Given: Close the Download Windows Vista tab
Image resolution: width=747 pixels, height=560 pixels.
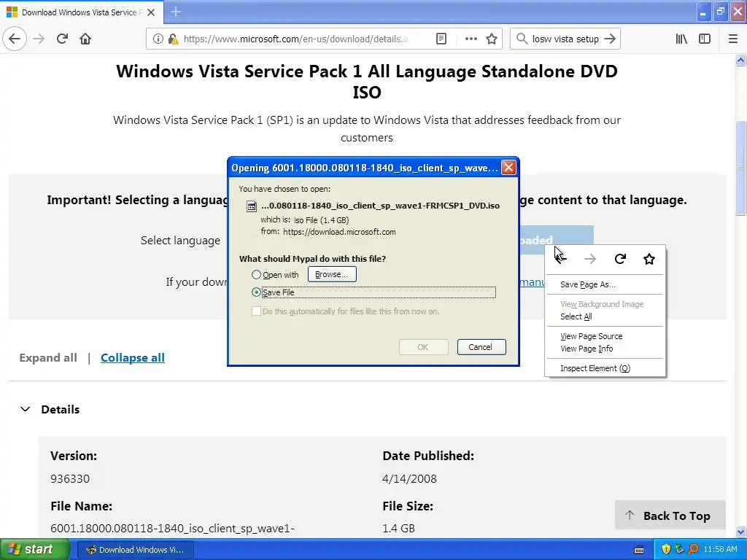Looking at the screenshot, I should [x=151, y=12].
